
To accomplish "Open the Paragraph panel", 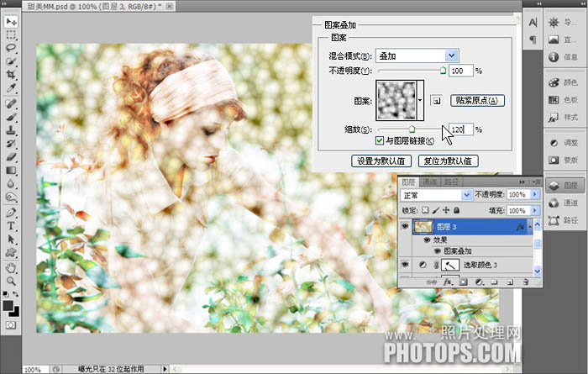I will [x=533, y=40].
